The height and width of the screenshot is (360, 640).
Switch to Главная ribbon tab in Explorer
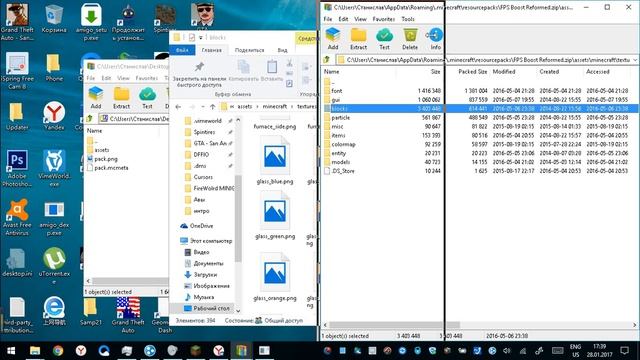(211, 50)
